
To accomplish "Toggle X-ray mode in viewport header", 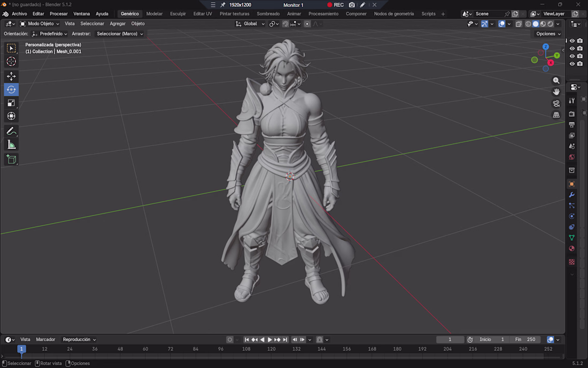I will point(519,24).
